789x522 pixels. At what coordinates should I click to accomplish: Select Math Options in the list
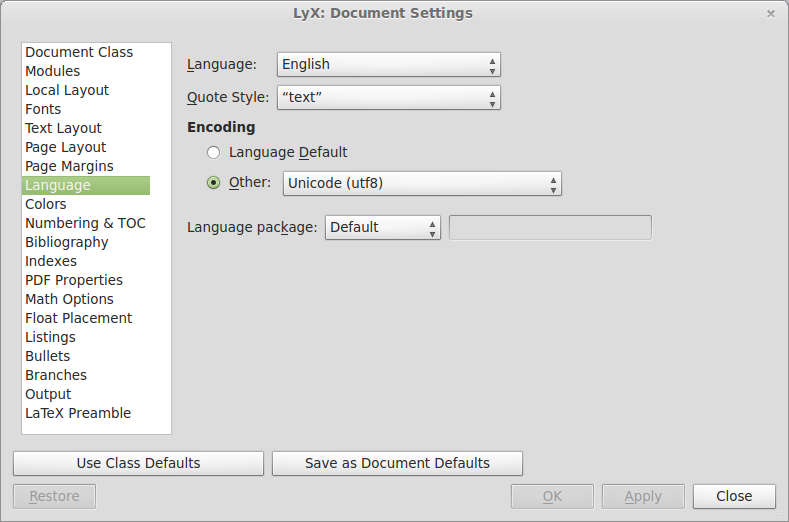click(x=69, y=299)
